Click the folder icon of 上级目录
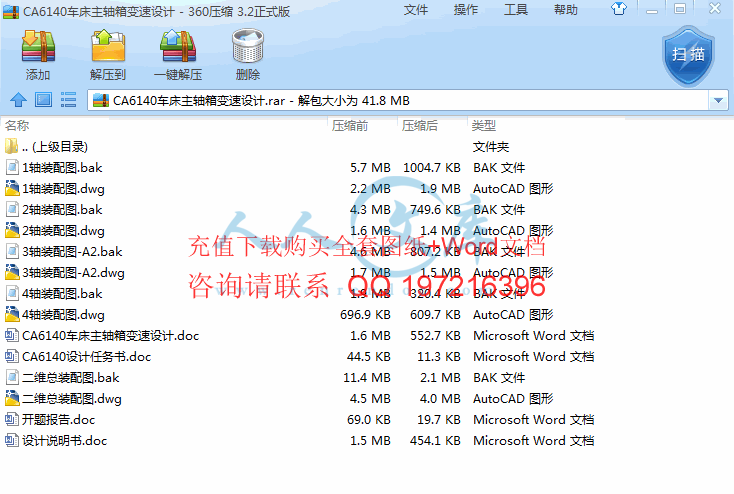This screenshot has height=494, width=734. (x=12, y=146)
